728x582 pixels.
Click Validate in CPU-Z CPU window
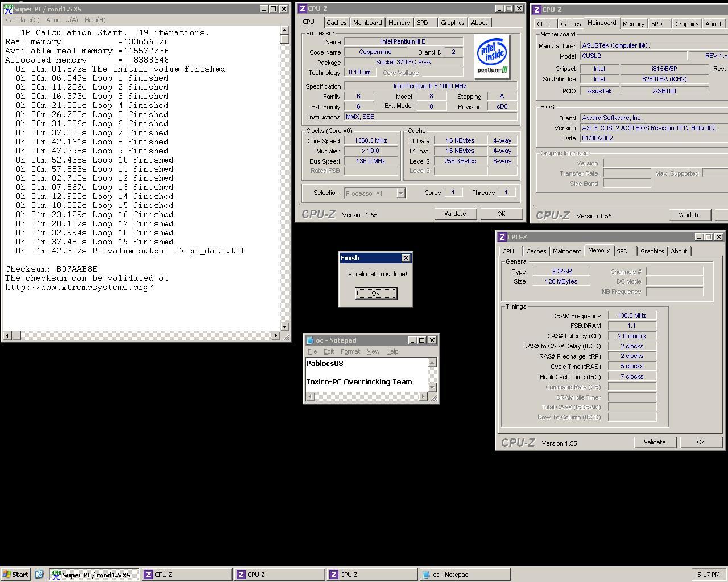455,214
